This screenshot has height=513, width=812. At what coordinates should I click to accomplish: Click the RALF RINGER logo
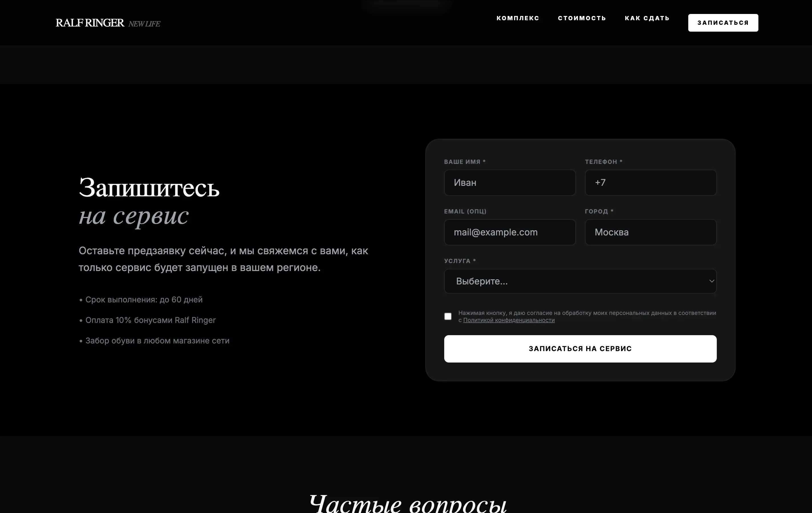[x=90, y=22]
